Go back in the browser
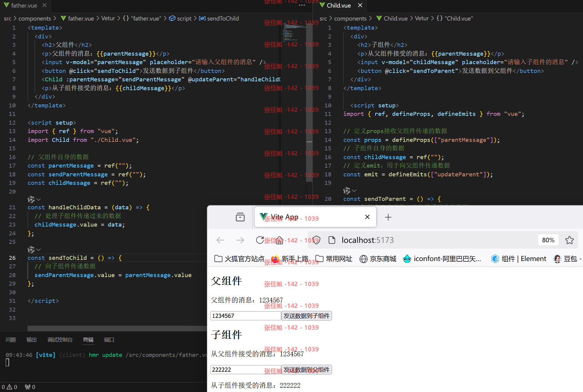Screen dimensions: 583x392 point(220,240)
